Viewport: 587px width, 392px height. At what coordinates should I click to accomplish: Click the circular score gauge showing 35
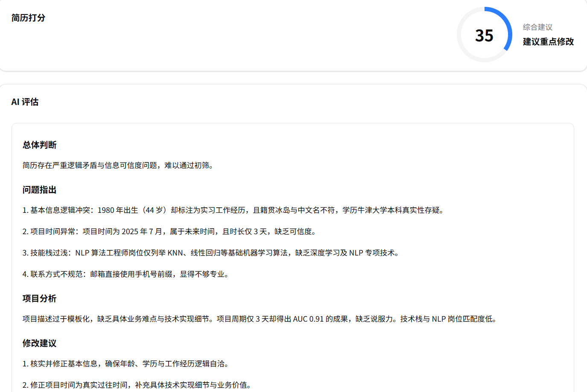(485, 35)
